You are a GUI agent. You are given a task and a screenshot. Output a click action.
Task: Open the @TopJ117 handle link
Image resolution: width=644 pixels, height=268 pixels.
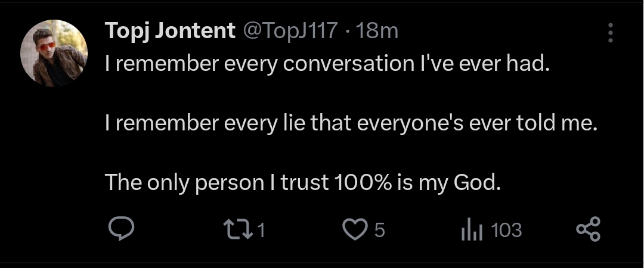(292, 31)
